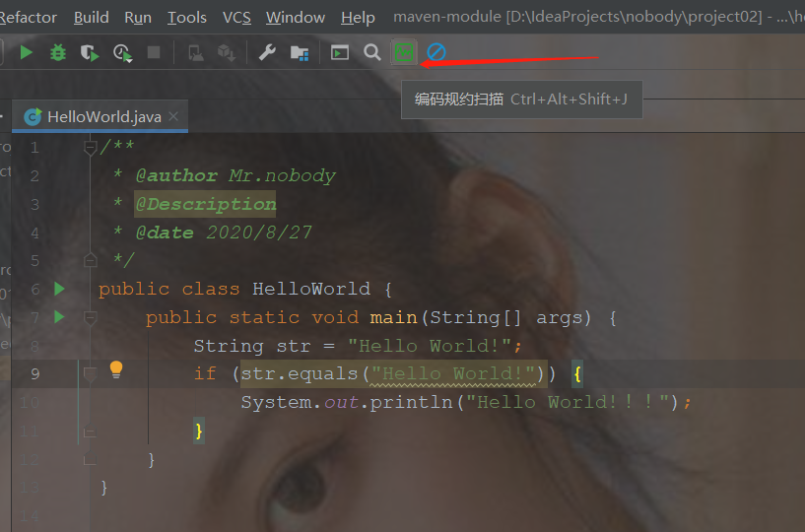805x532 pixels.
Task: Click the grey Stop square
Action: pyautogui.click(x=154, y=52)
